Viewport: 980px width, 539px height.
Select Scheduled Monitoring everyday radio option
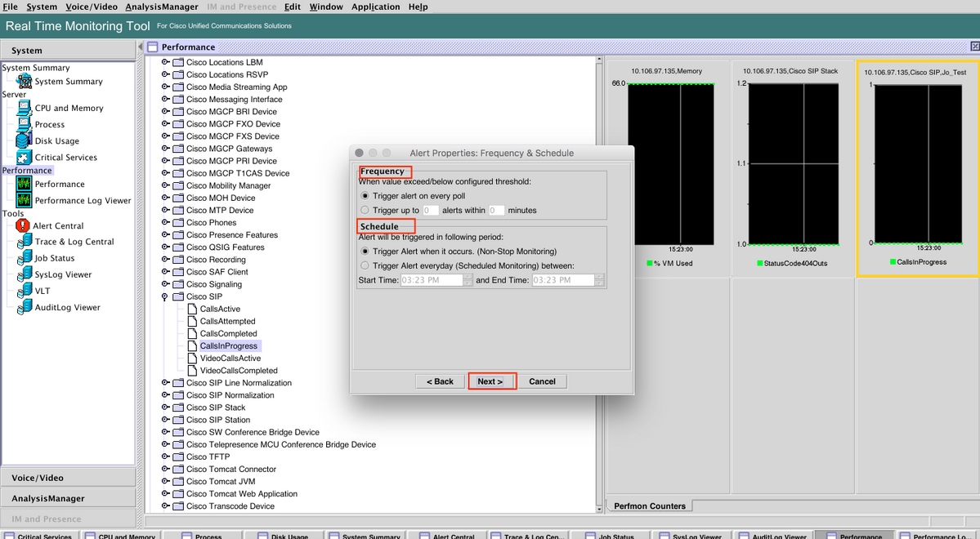coord(365,265)
